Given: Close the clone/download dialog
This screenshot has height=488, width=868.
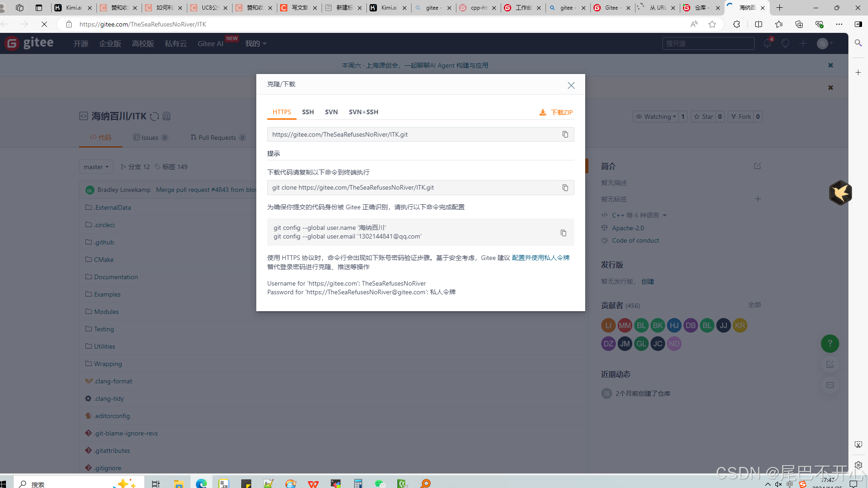Looking at the screenshot, I should [571, 85].
